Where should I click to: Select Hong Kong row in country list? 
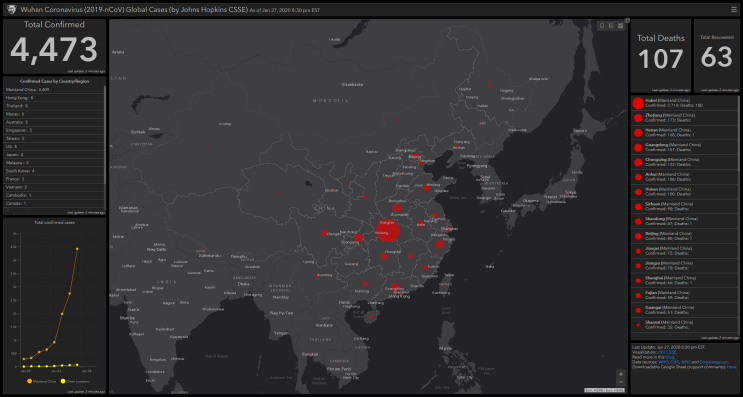54,98
